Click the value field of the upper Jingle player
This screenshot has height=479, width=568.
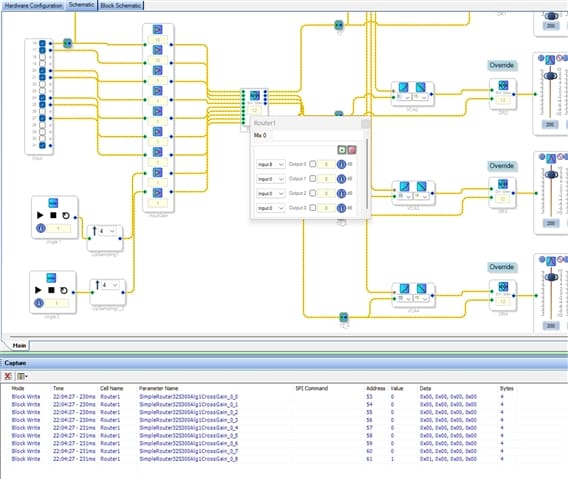tap(59, 229)
